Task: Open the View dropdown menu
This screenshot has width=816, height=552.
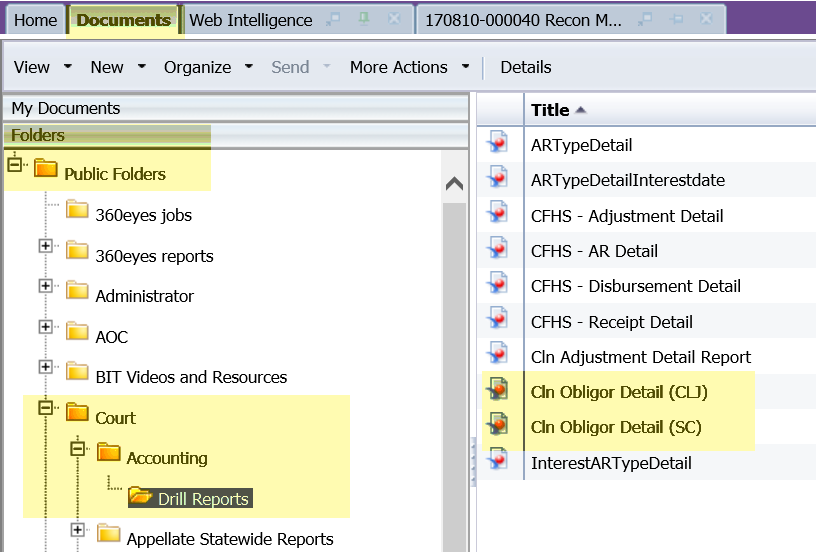Action: click(x=43, y=67)
